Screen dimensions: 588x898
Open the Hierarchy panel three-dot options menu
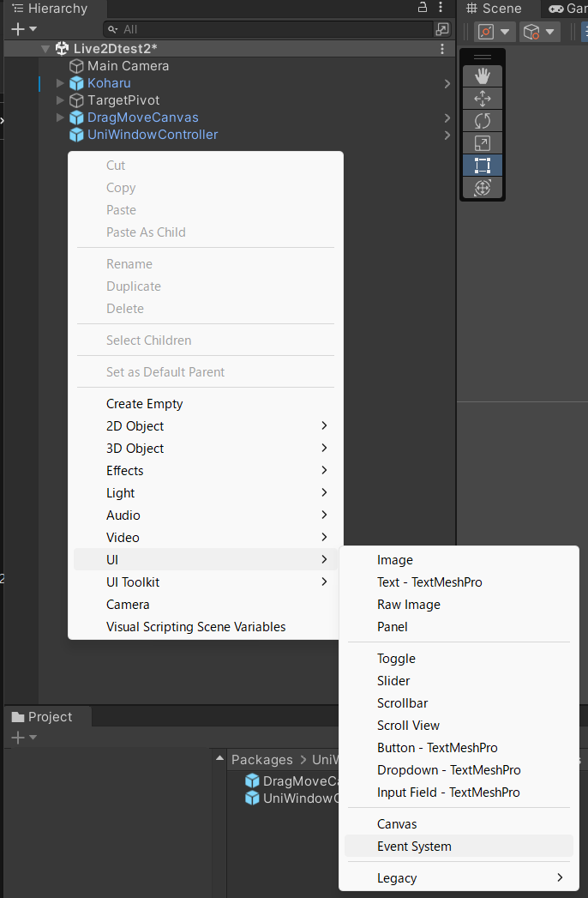[441, 8]
